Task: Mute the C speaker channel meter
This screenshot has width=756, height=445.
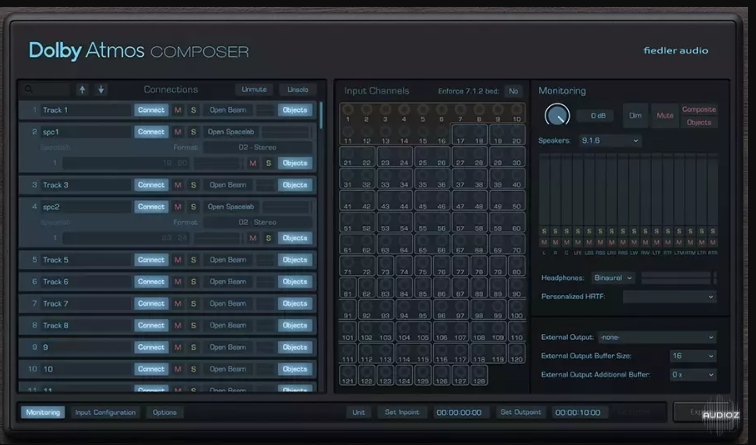Action: pyautogui.click(x=567, y=242)
